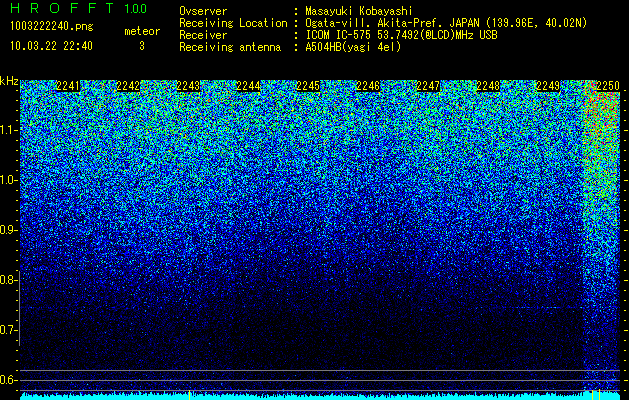Click the 0.7 frequency axis label
This screenshot has width=629, height=400.
click(x=7, y=330)
